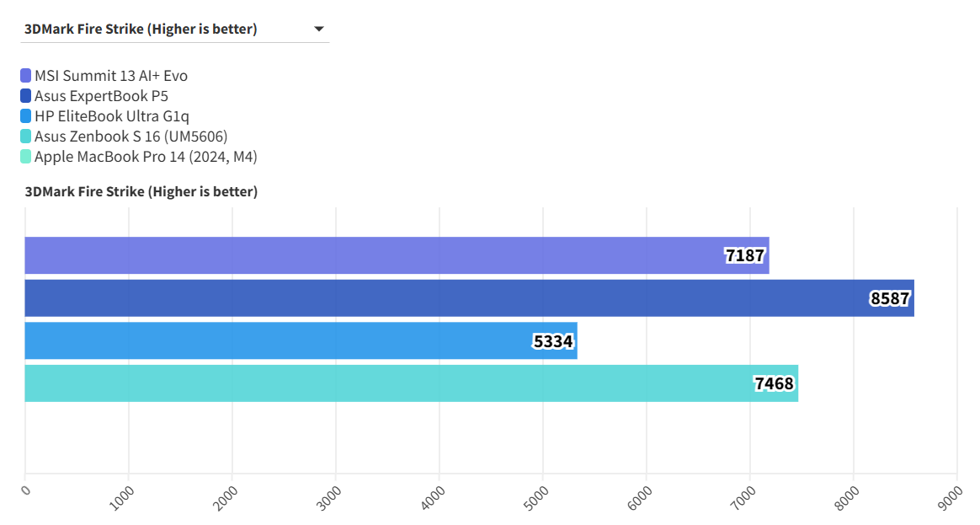Toggle HP EliteBook Ultra G1q legend swatch
Image resolution: width=980 pixels, height=525 pixels.
click(26, 116)
